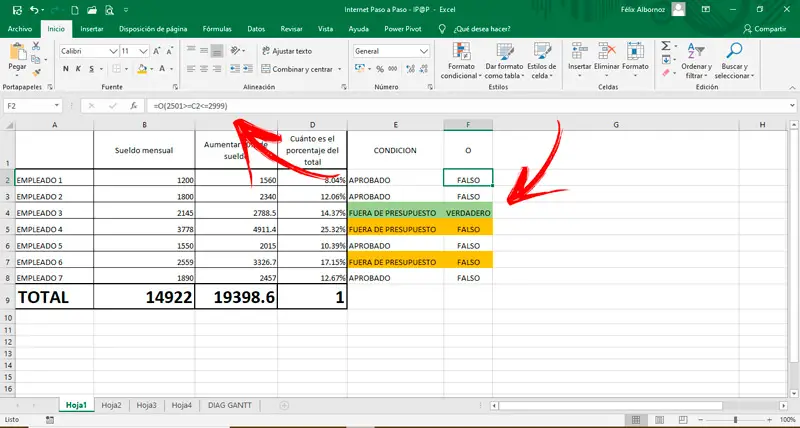Toggle italic formatting K button
Screen dimensions: 800x428
(78, 69)
